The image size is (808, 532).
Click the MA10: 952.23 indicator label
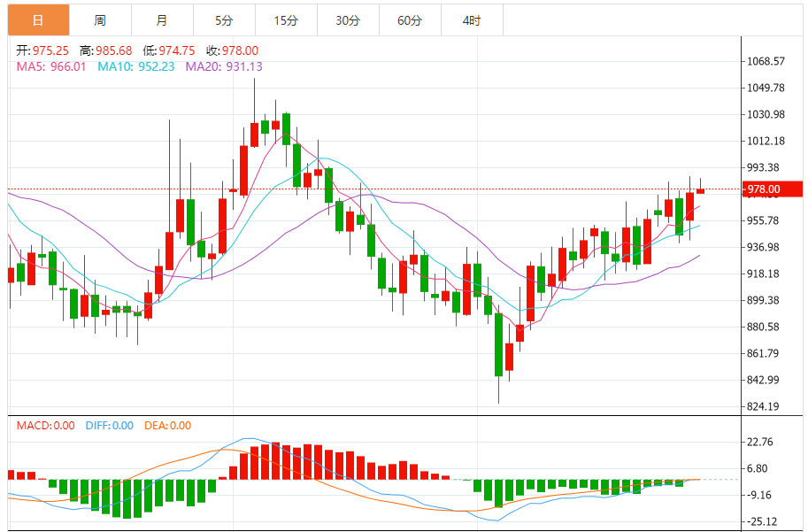click(136, 66)
